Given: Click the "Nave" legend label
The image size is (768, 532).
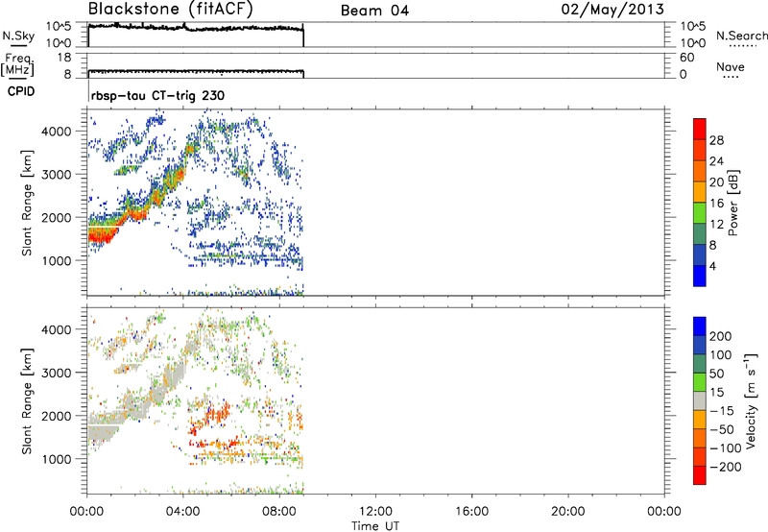Looking at the screenshot, I should point(731,66).
